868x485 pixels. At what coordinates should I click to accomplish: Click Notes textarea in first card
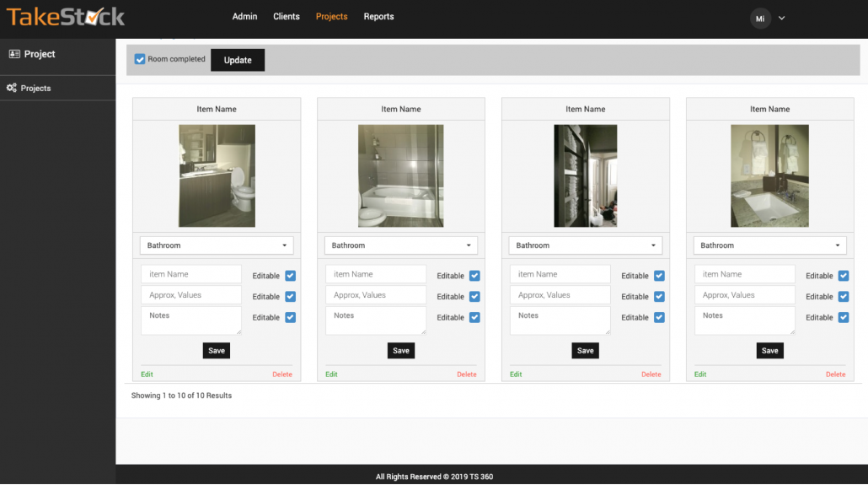191,321
